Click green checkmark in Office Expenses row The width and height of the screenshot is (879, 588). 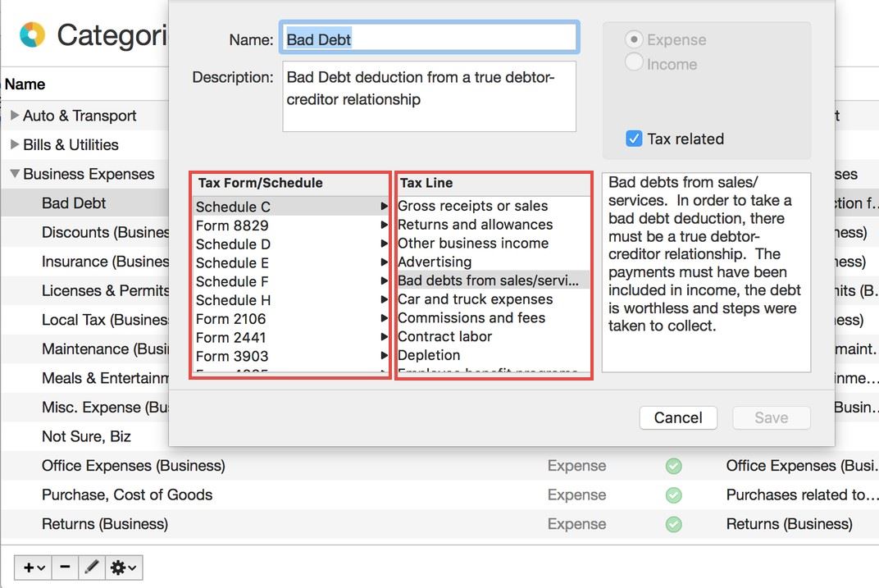[x=673, y=466]
